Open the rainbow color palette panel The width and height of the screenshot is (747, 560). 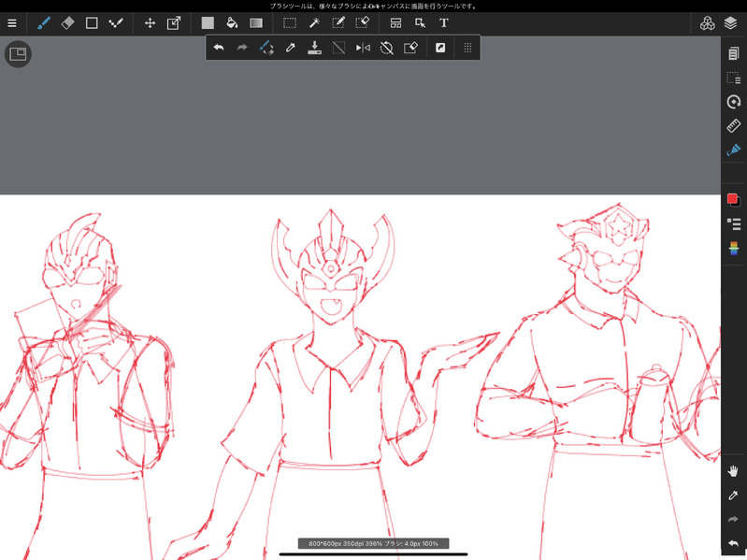click(734, 248)
